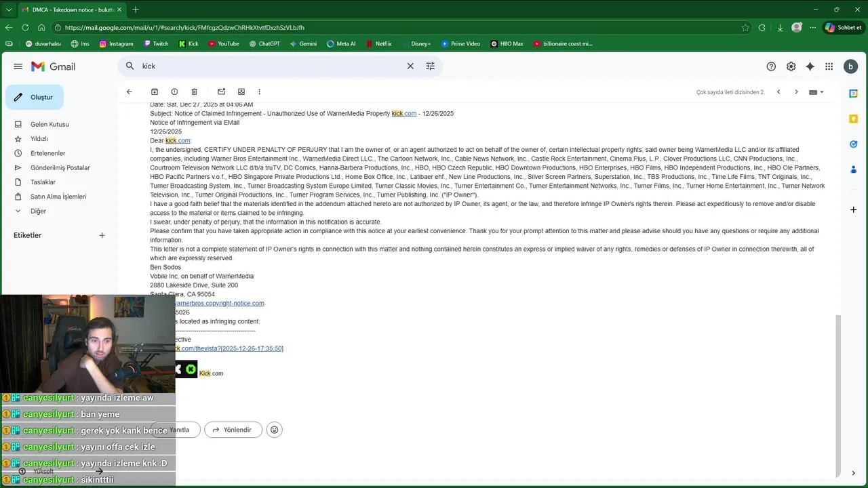Click the Move to icon

coord(241,91)
